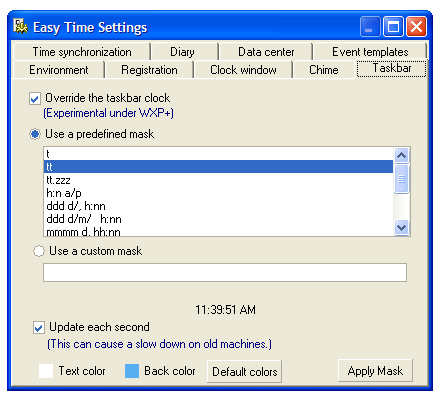441x400 pixels.
Task: Choose the highlighted 'tt' mask entry
Action: pos(218,167)
